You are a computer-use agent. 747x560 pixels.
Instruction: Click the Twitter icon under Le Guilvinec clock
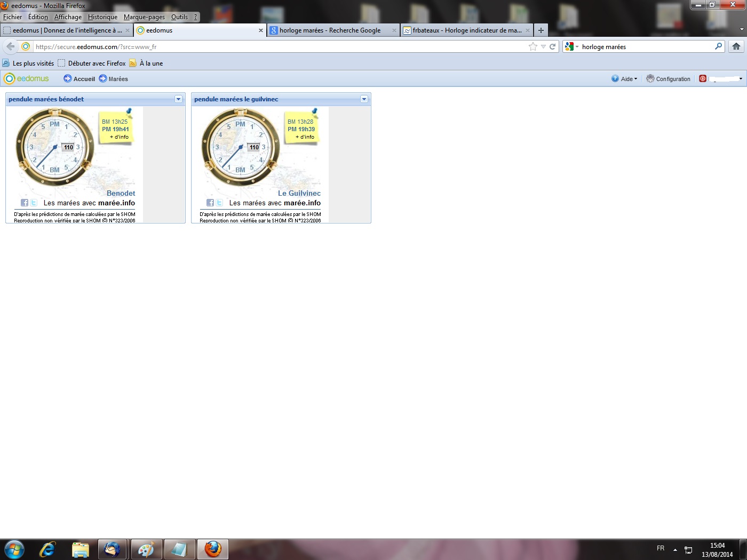219,203
